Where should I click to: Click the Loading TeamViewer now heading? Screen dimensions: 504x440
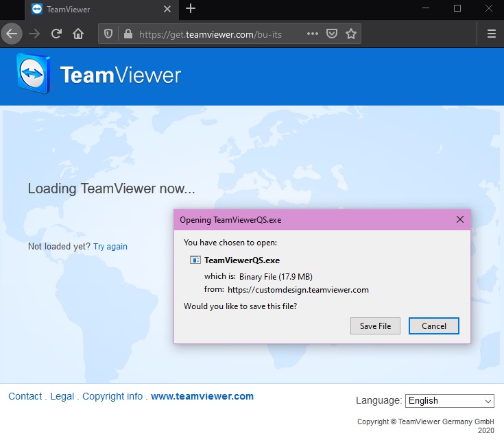click(111, 188)
